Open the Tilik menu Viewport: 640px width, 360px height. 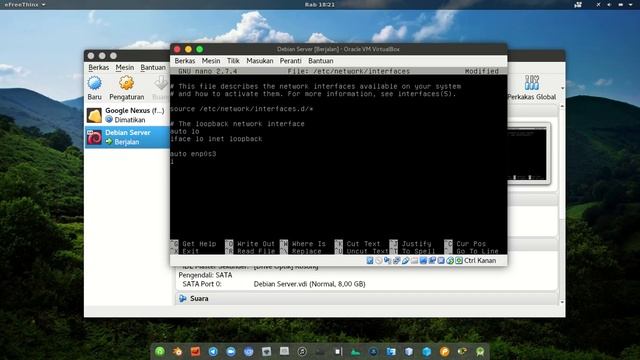233,61
